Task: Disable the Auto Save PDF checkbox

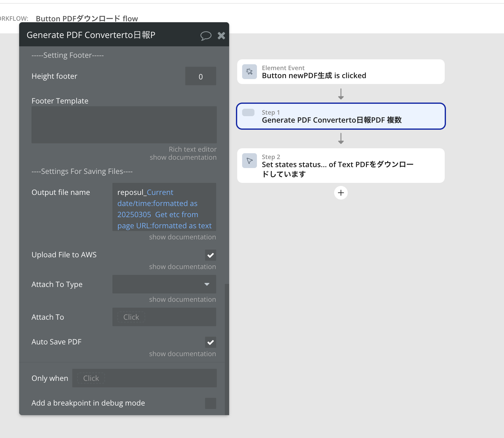Action: [210, 342]
